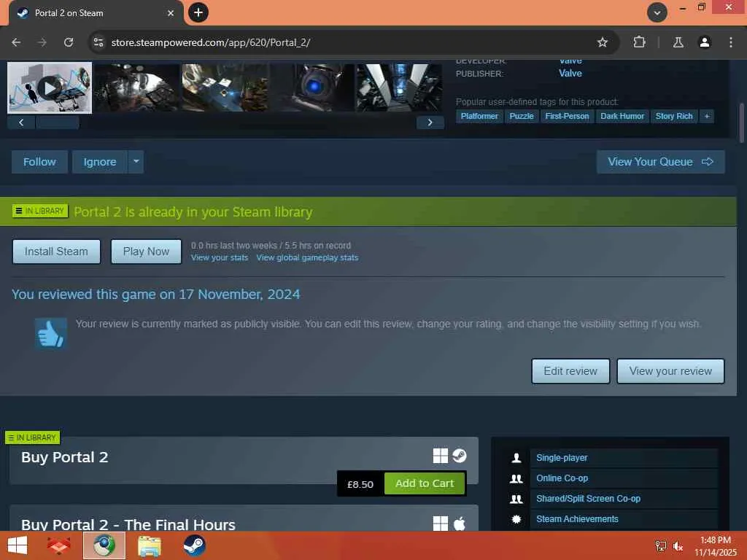Click the muted speaker tray icon
This screenshot has width=747, height=560.
(678, 546)
